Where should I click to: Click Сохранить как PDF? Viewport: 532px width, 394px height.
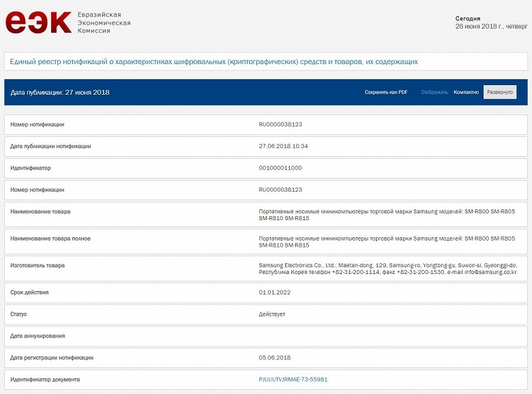click(x=386, y=92)
